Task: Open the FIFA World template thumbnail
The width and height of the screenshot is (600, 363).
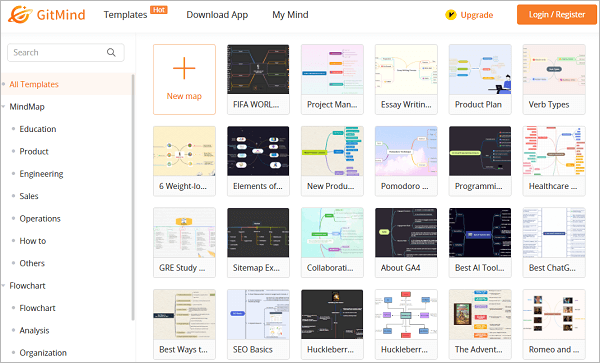Action: point(258,69)
